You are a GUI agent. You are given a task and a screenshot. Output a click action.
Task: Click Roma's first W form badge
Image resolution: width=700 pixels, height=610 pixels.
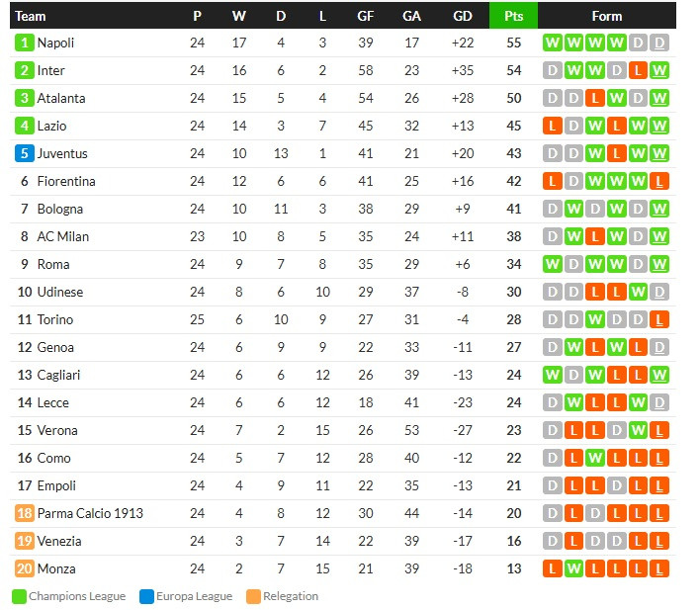[553, 264]
